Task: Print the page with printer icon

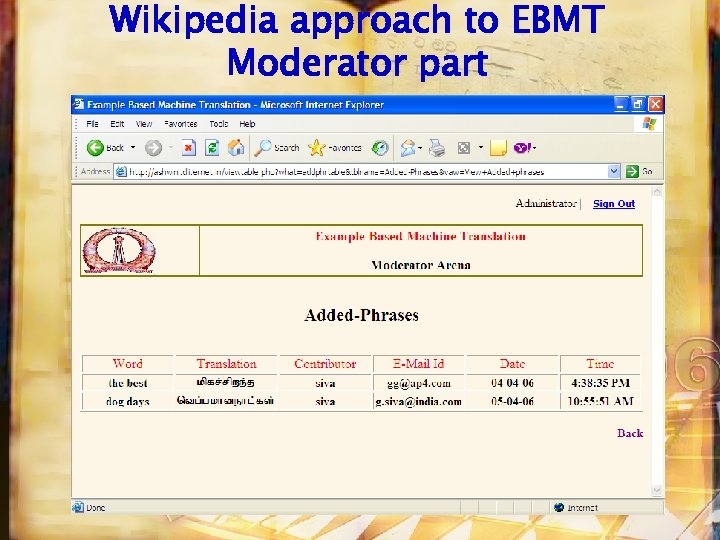Action: pyautogui.click(x=437, y=148)
